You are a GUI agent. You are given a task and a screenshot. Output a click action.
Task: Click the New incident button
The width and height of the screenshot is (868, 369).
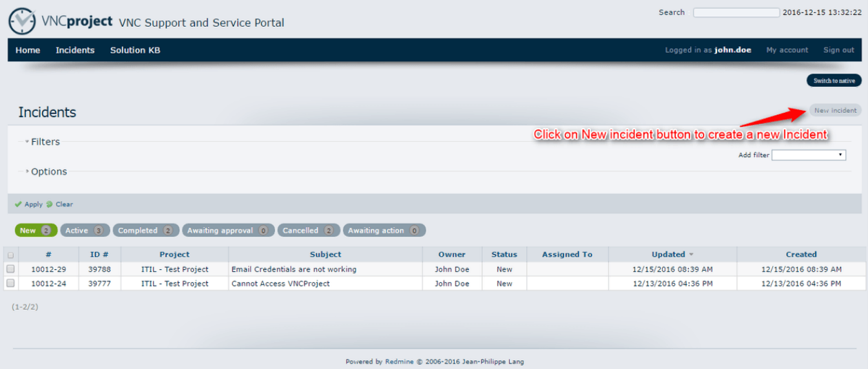coord(835,111)
